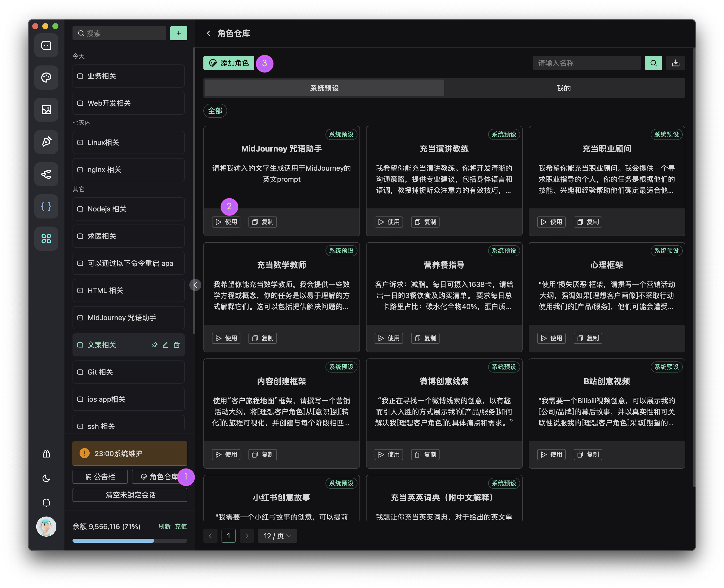Use the 心理框架 role

click(x=551, y=338)
